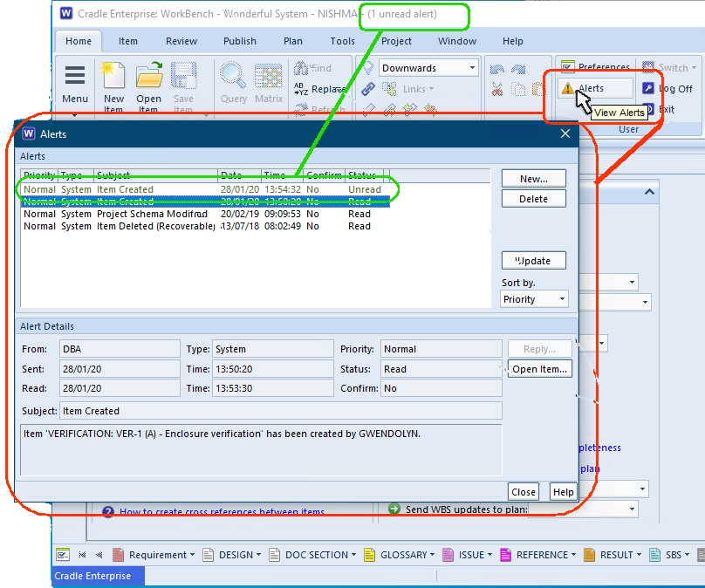Click the Redo arrow icon
The width and height of the screenshot is (705, 588).
pyautogui.click(x=518, y=69)
